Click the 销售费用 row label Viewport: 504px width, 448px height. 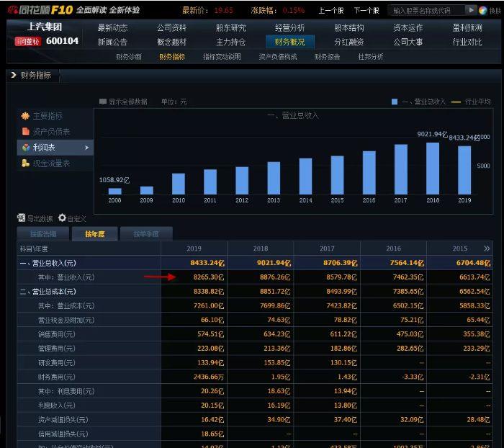(57, 334)
